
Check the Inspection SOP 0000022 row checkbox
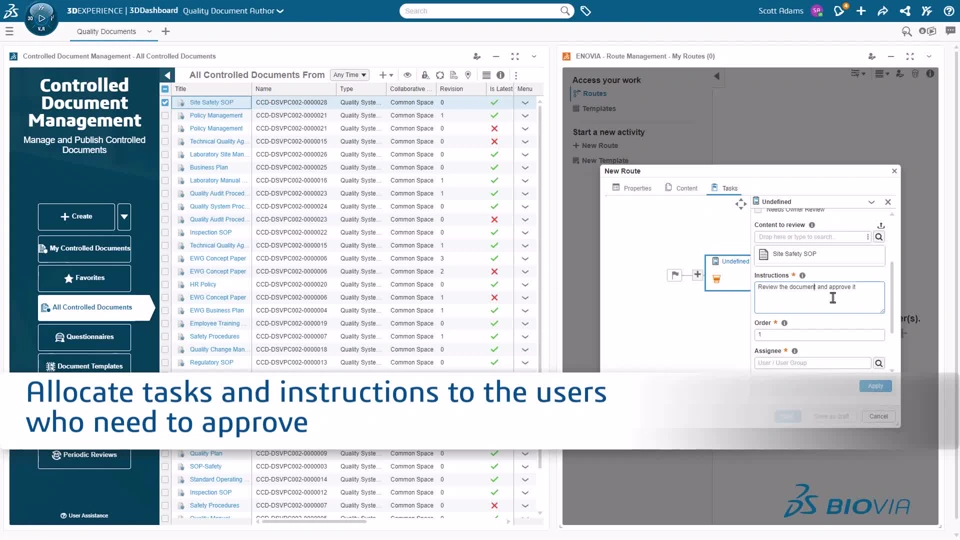pos(165,233)
